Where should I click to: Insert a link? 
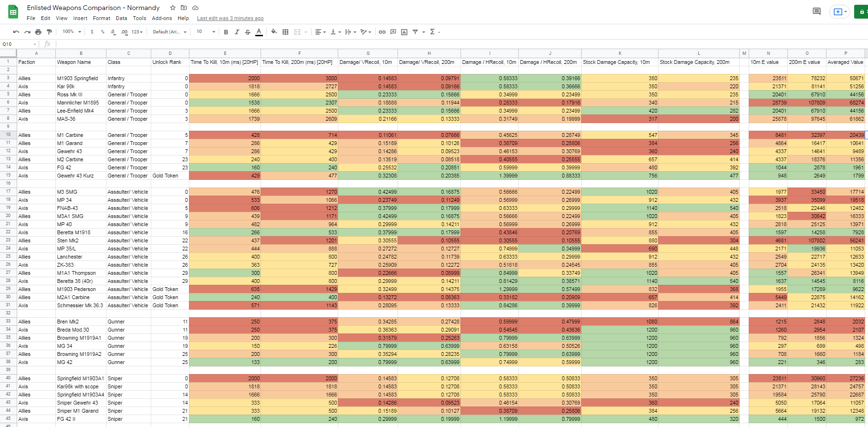pyautogui.click(x=382, y=32)
